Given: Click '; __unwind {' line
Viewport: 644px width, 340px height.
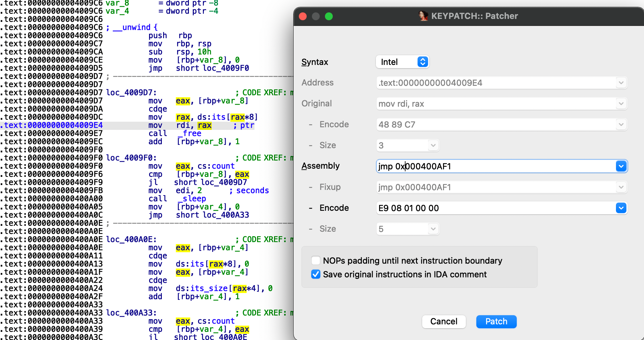Looking at the screenshot, I should click(x=132, y=27).
